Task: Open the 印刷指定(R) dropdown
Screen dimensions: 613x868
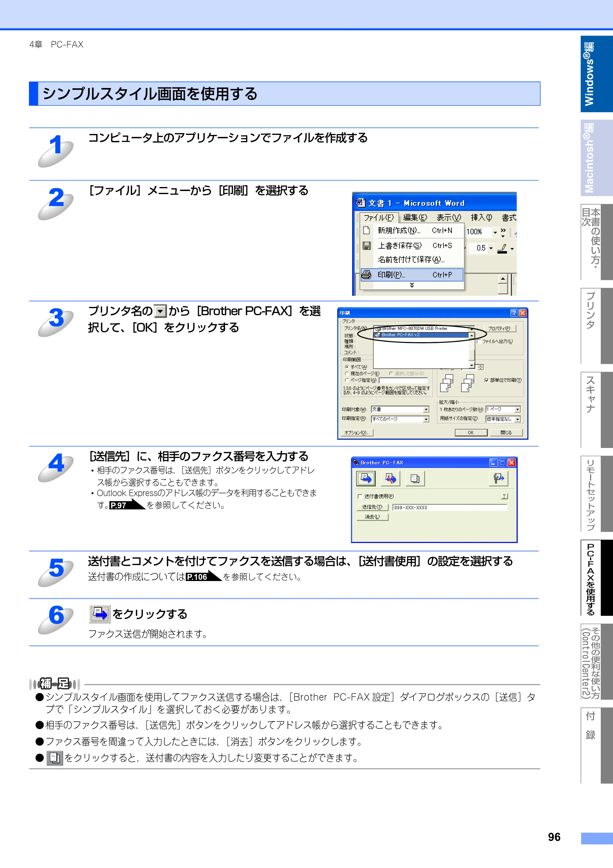Action: click(426, 419)
